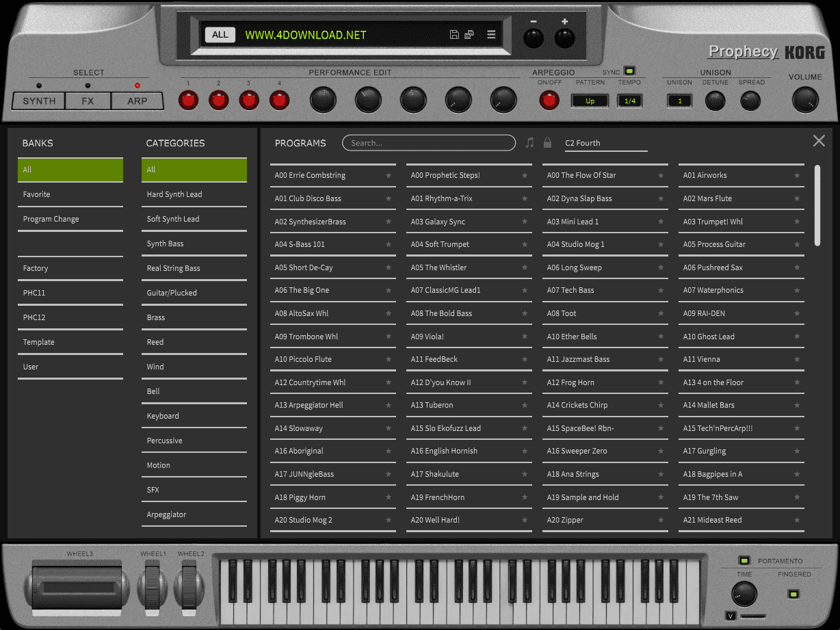This screenshot has width=840, height=630.
Task: Click the plus next-program knob
Action: click(564, 38)
